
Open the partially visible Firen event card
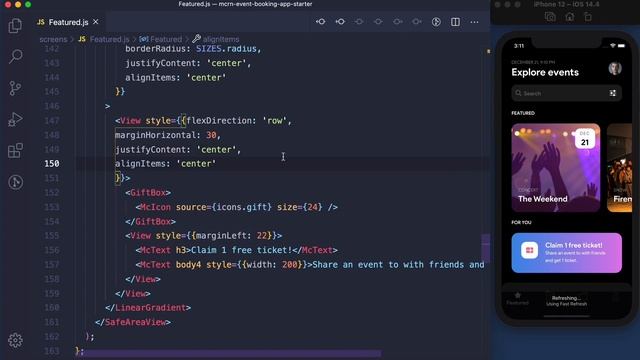[x=620, y=167]
